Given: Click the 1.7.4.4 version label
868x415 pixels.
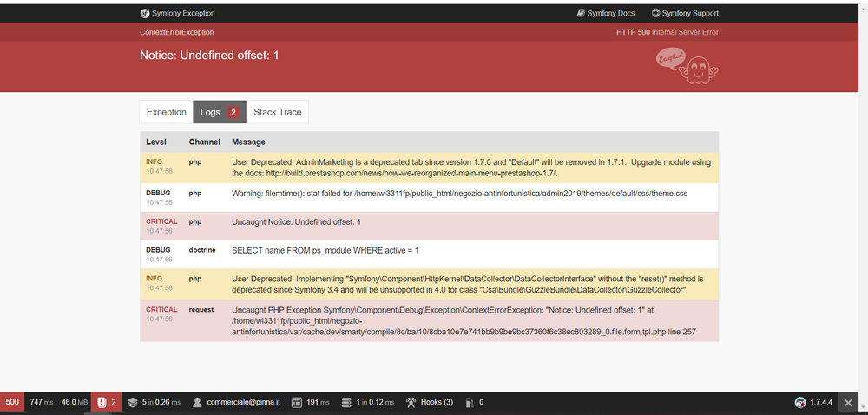Looking at the screenshot, I should click(x=821, y=402).
